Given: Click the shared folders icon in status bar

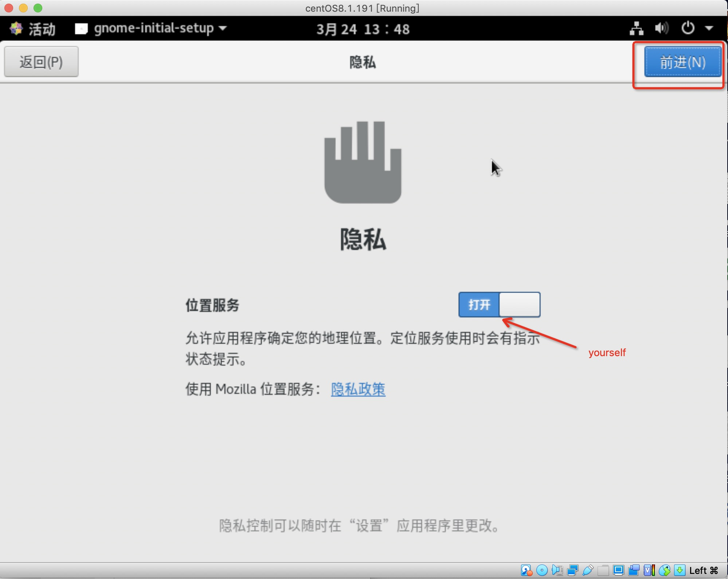Looking at the screenshot, I should pyautogui.click(x=604, y=571).
